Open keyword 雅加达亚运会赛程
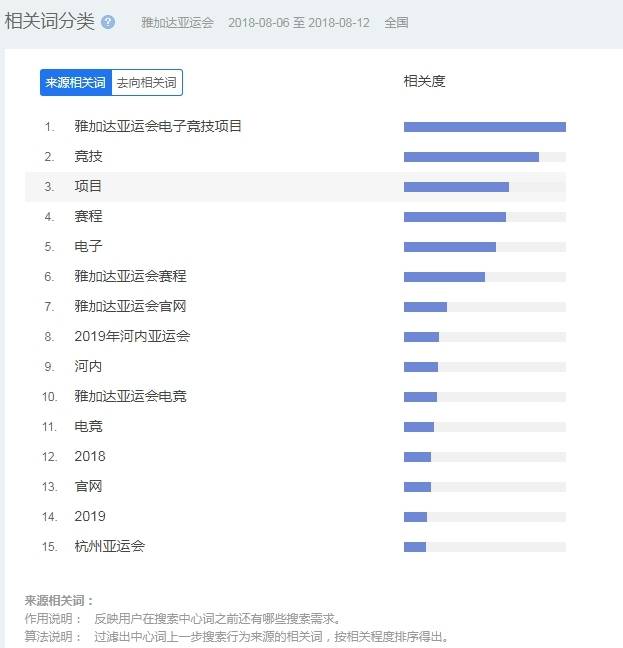This screenshot has height=648, width=623. [130, 277]
